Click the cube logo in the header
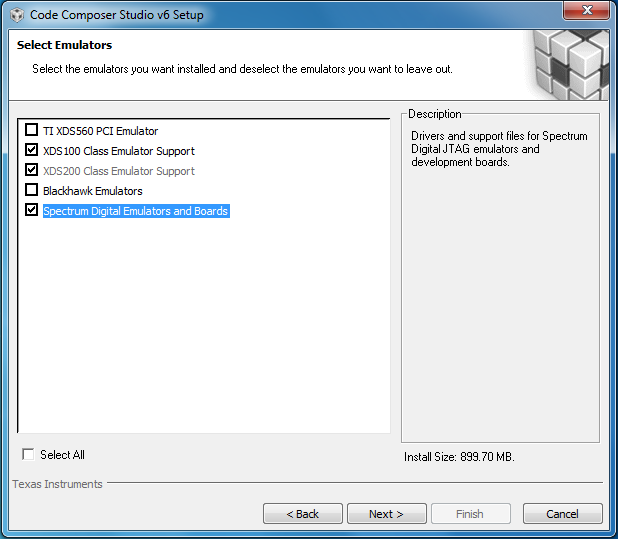Viewport: 618px width, 539px height. (x=569, y=63)
